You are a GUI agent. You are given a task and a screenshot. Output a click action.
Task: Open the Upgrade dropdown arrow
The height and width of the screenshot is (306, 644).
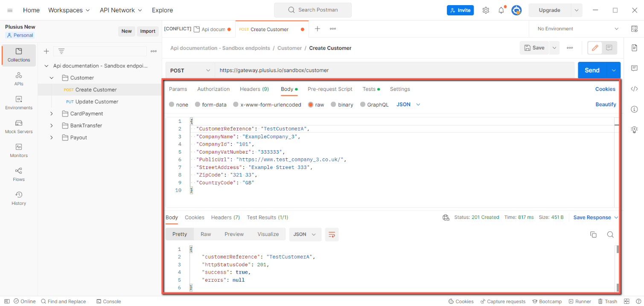(577, 10)
